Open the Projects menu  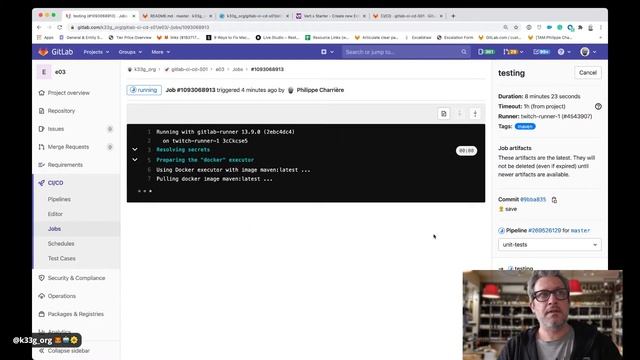coord(96,52)
